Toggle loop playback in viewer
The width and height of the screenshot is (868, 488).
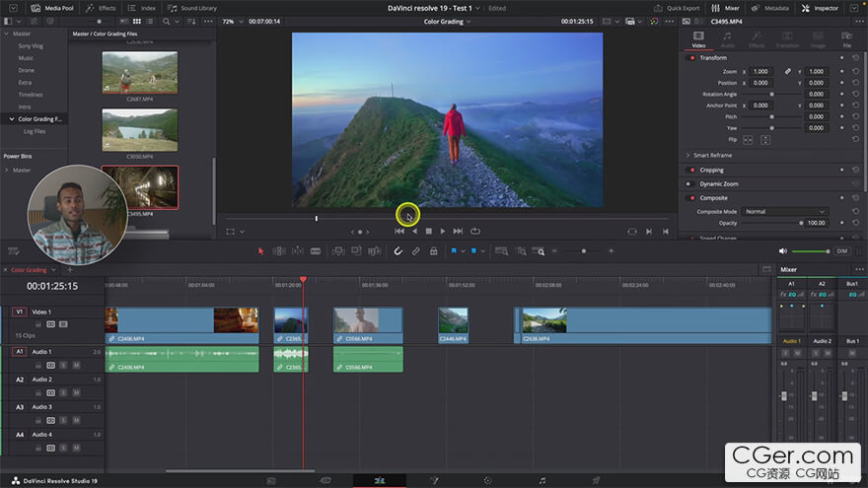(475, 232)
